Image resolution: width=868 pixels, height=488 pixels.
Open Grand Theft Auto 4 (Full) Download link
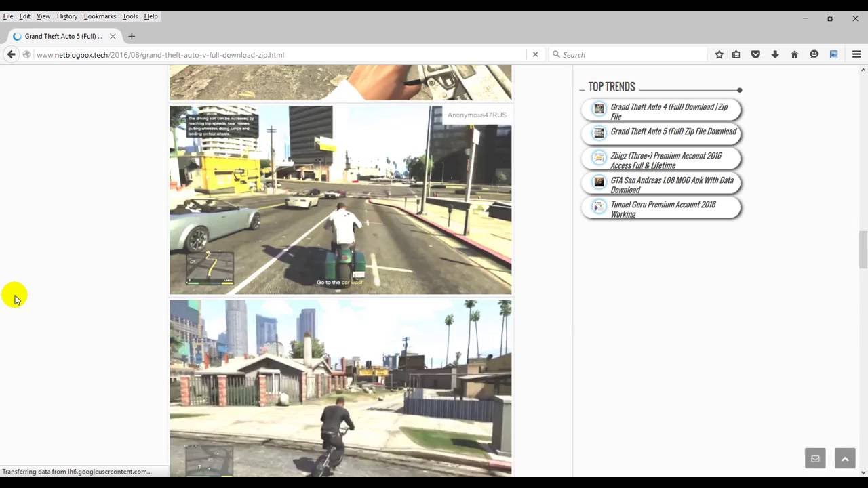(x=669, y=111)
